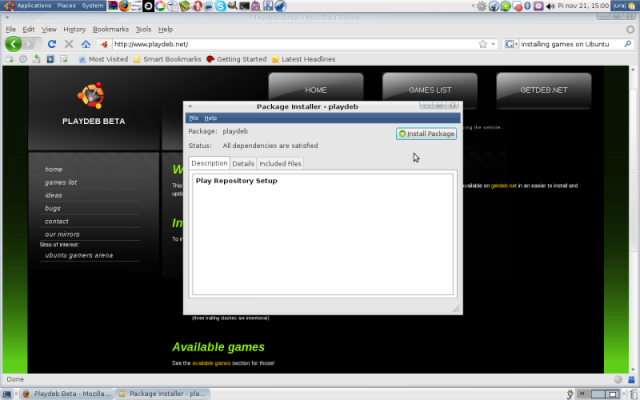This screenshot has height=400, width=640.
Task: Expand the address bar history dropdown
Action: [x=493, y=44]
